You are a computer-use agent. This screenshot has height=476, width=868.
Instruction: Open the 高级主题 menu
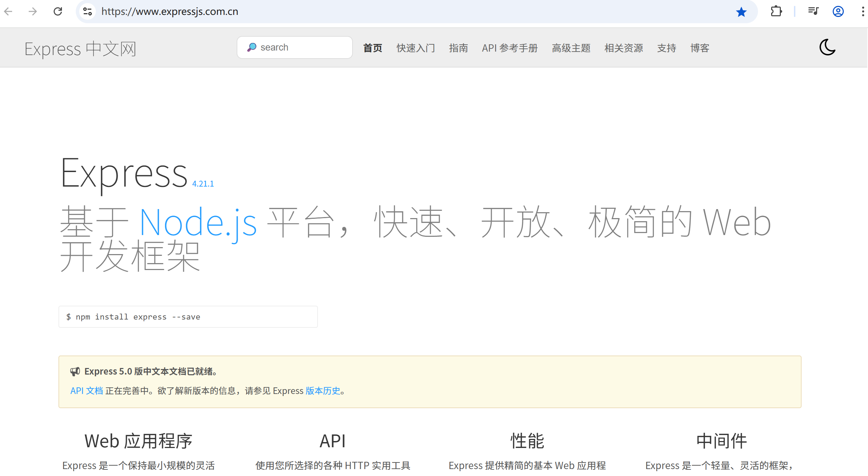[571, 48]
